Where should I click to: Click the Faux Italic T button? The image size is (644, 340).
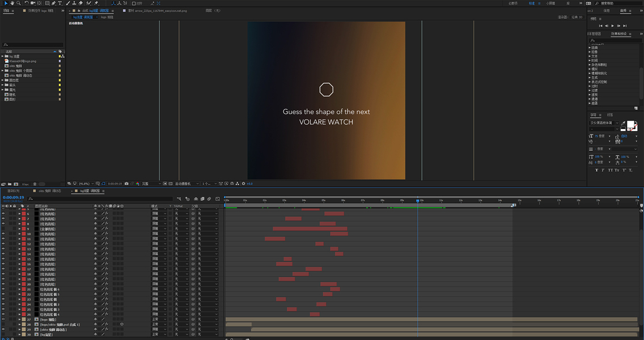(603, 170)
